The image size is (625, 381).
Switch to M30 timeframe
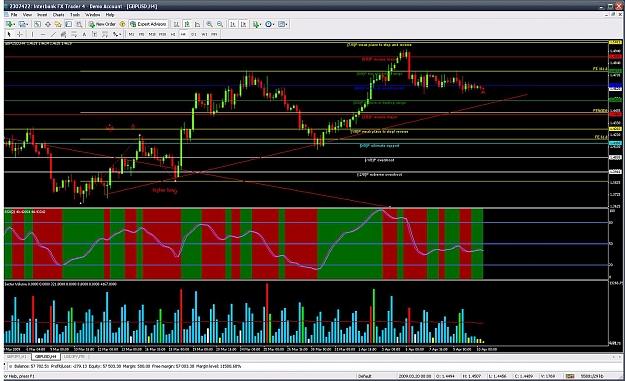coord(162,34)
